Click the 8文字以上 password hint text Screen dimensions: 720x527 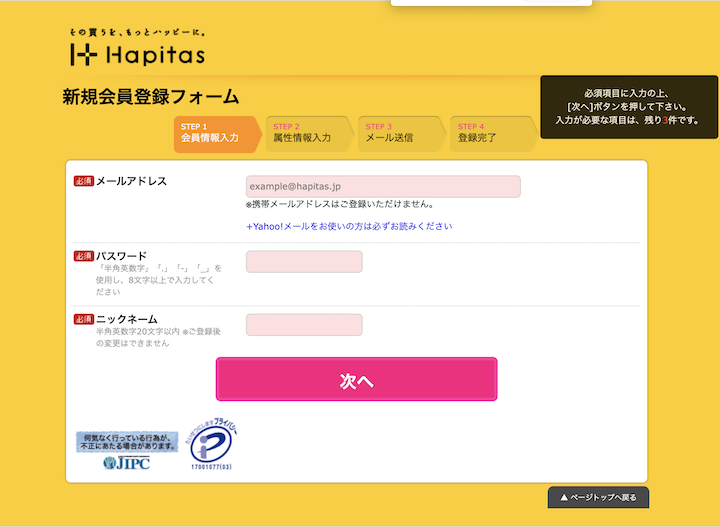point(159,280)
